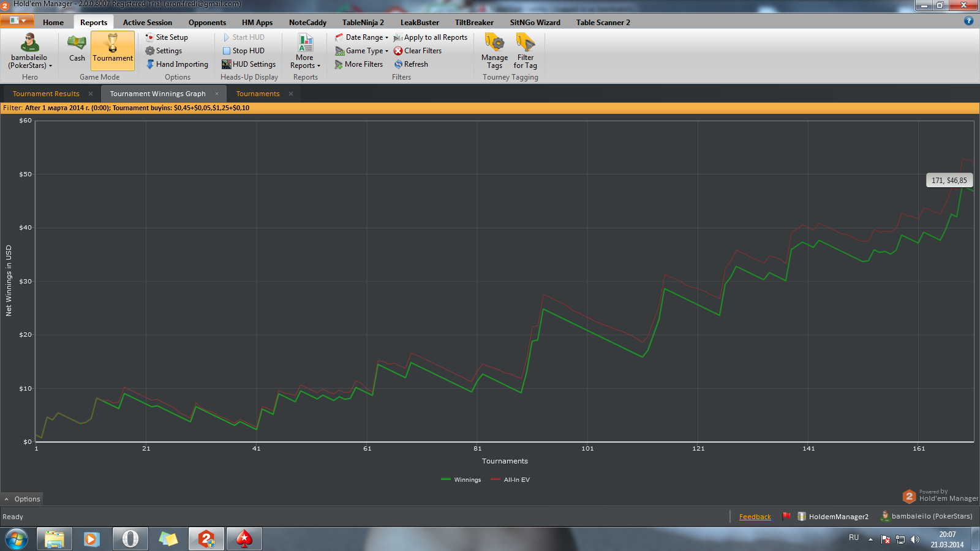
Task: Open Site Setup options
Action: (167, 37)
